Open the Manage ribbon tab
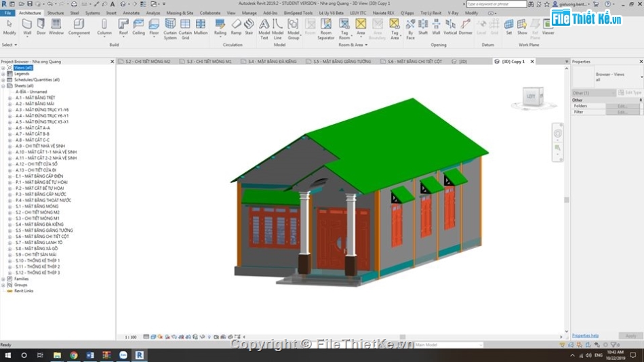644x362 pixels. [x=249, y=13]
